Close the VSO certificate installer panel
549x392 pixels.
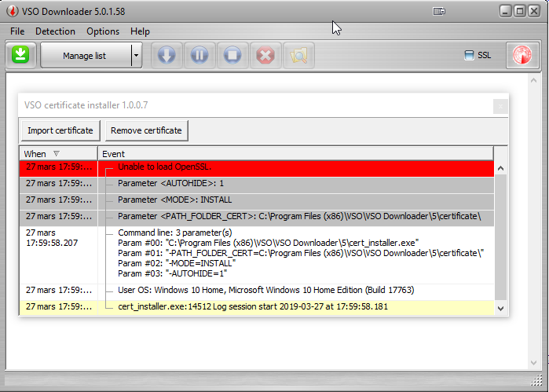pos(500,106)
